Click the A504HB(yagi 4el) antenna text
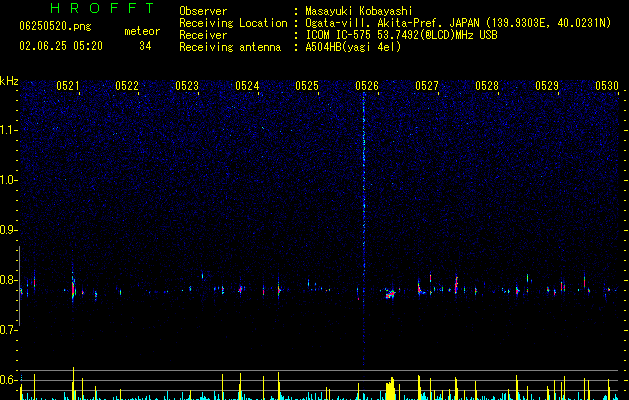The width and height of the screenshot is (629, 400). coord(353,47)
